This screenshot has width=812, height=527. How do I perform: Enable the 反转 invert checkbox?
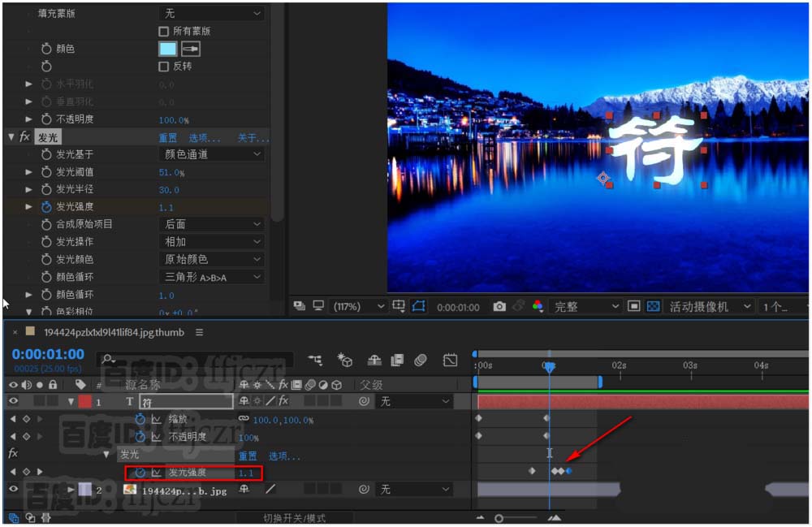(165, 66)
